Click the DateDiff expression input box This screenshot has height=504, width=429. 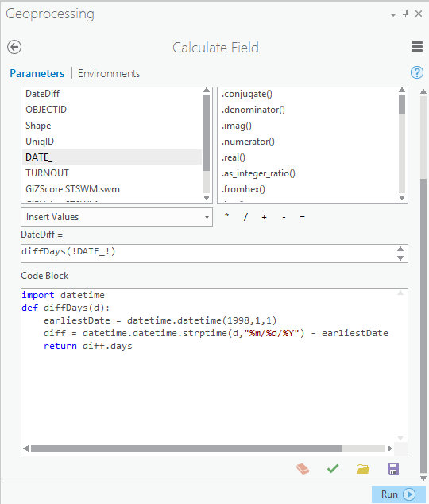point(209,254)
